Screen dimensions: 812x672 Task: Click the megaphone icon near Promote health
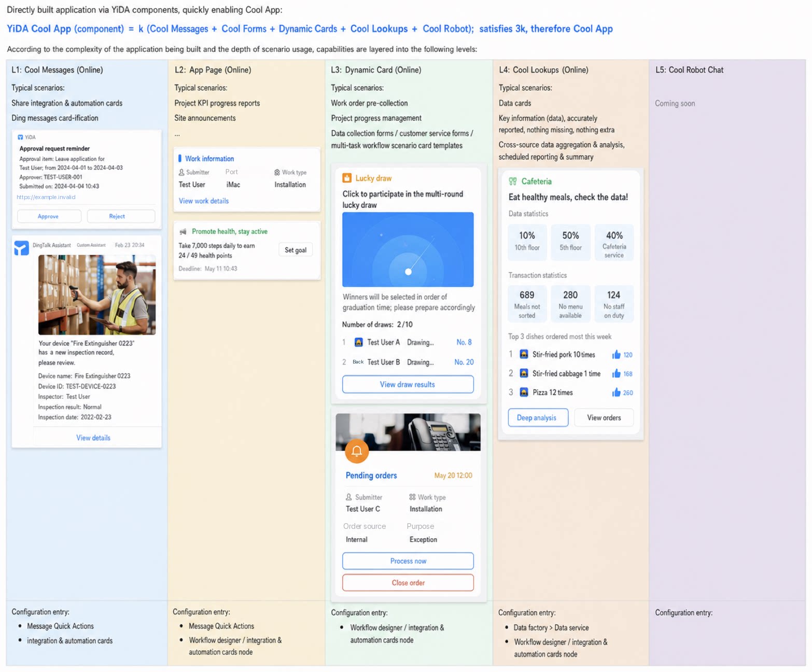click(183, 232)
